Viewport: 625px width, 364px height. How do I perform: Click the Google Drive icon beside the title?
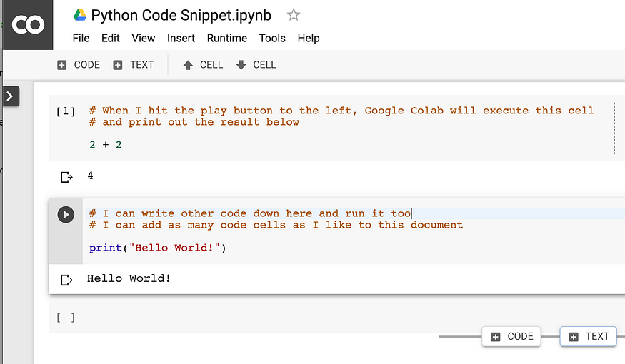(80, 15)
